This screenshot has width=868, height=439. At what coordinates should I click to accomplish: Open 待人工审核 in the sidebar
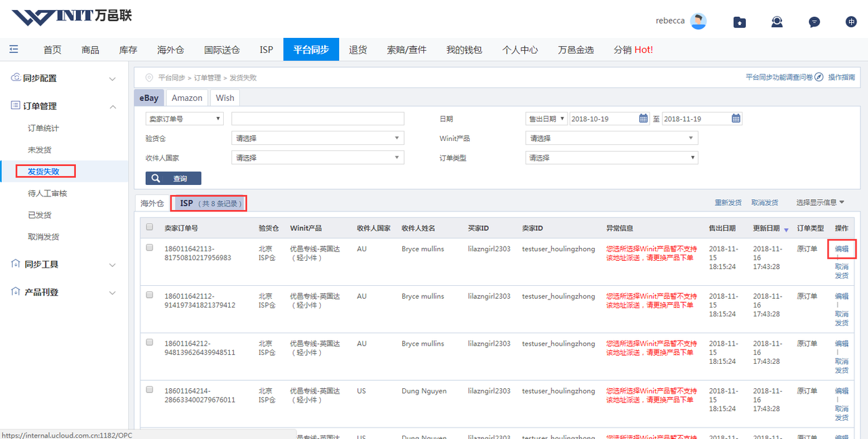coord(47,193)
